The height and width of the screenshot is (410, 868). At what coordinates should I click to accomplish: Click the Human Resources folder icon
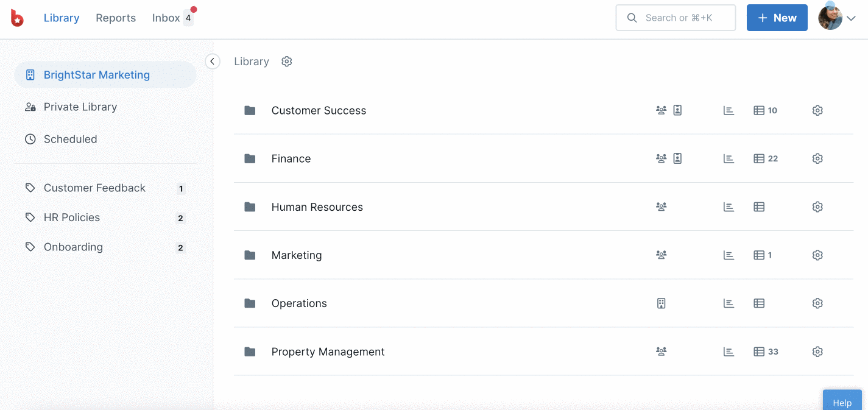coord(250,207)
